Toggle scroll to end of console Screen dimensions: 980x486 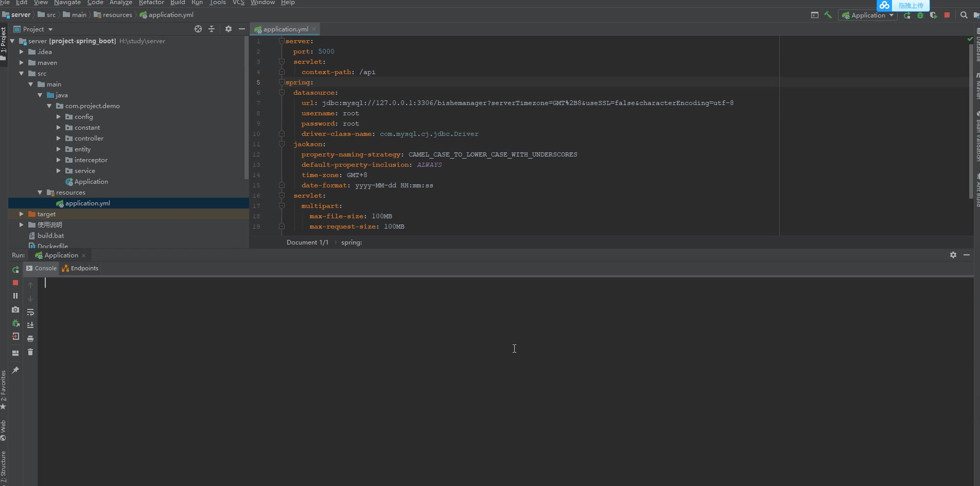[x=30, y=325]
